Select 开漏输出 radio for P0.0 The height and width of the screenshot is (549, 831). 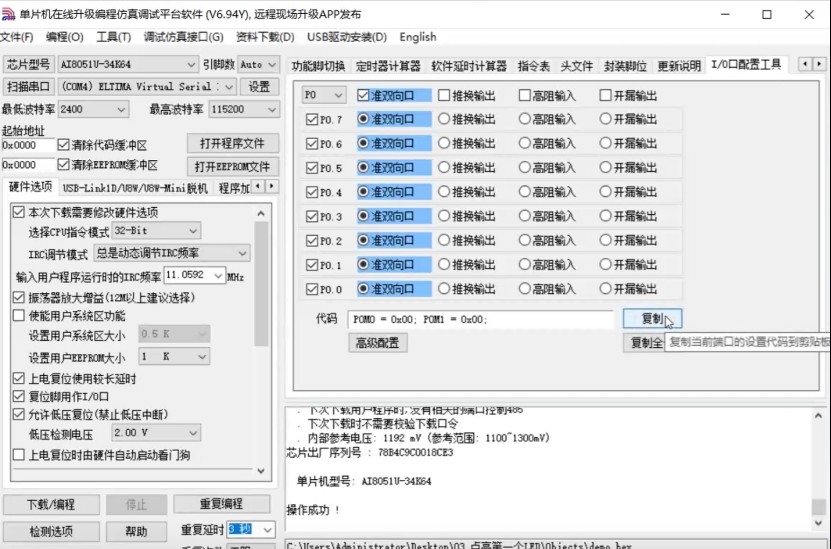tap(606, 289)
